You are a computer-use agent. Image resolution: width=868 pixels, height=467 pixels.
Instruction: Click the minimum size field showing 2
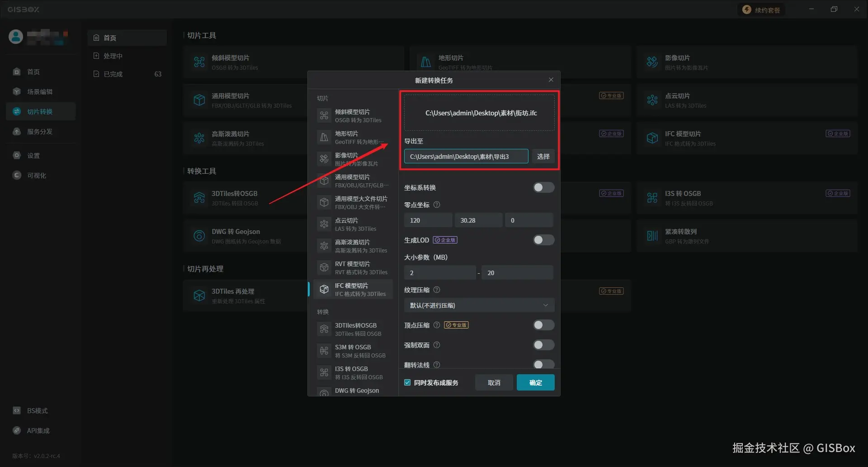coord(440,272)
